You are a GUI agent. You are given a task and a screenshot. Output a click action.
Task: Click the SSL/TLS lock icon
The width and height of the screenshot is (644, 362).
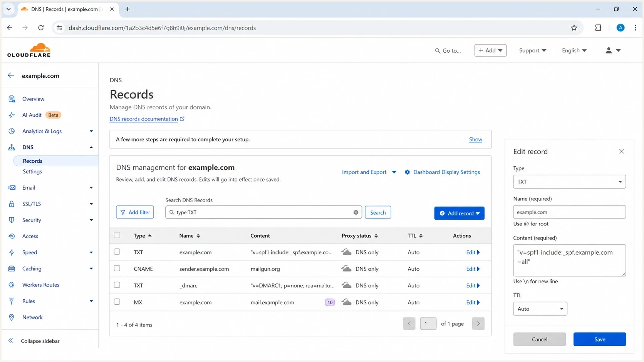tap(12, 204)
